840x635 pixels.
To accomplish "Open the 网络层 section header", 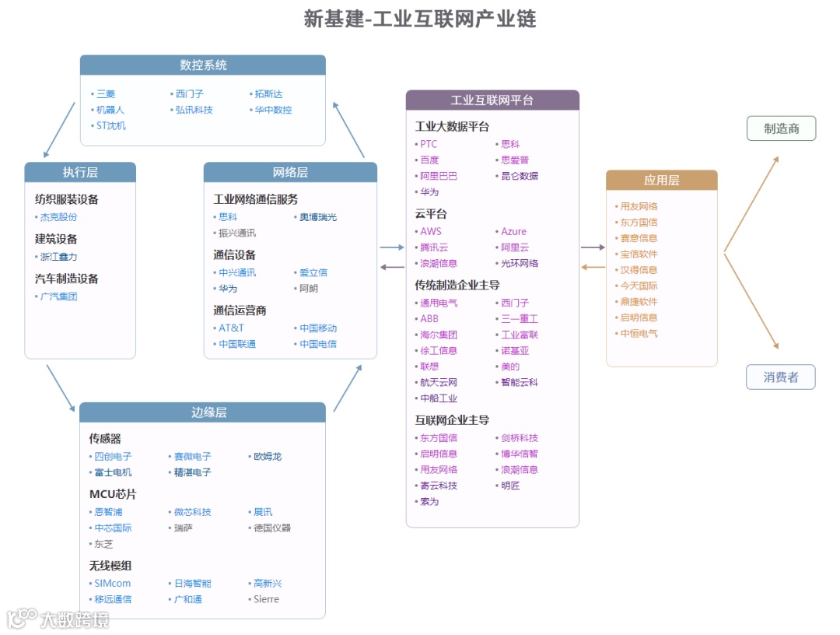I will coord(290,171).
